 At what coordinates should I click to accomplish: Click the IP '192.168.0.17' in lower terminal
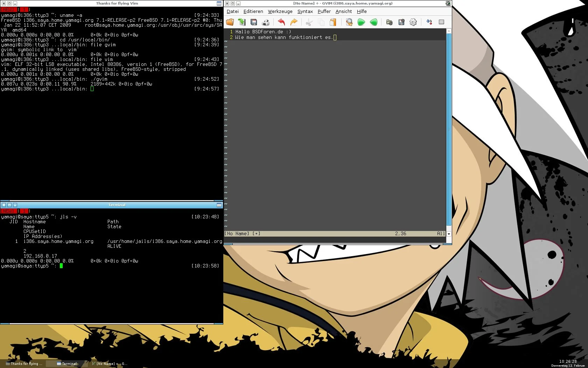pos(40,256)
